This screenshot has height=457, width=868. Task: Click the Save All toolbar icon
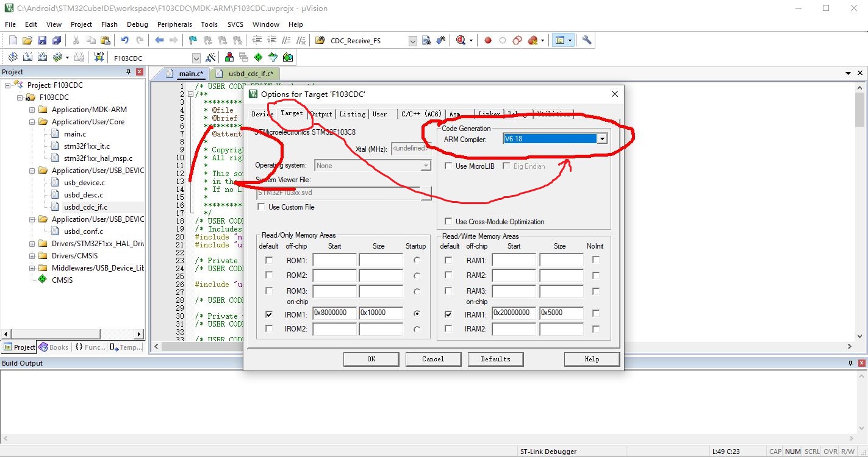coord(56,40)
